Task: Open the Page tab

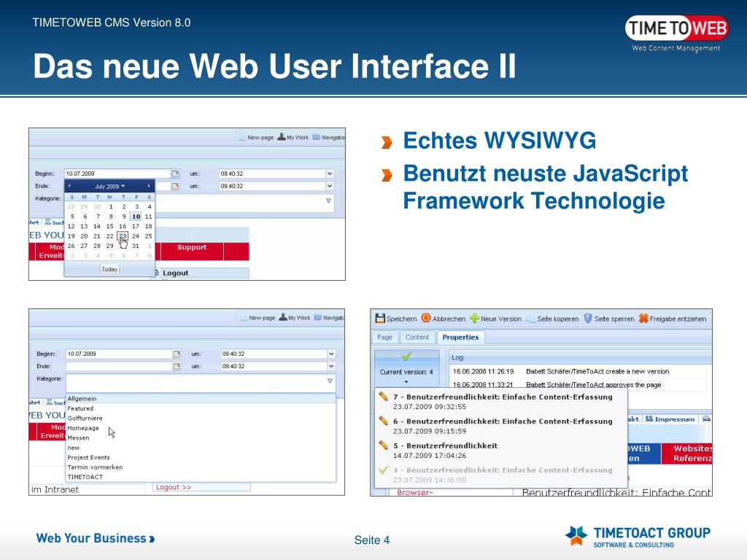Action: [x=384, y=337]
